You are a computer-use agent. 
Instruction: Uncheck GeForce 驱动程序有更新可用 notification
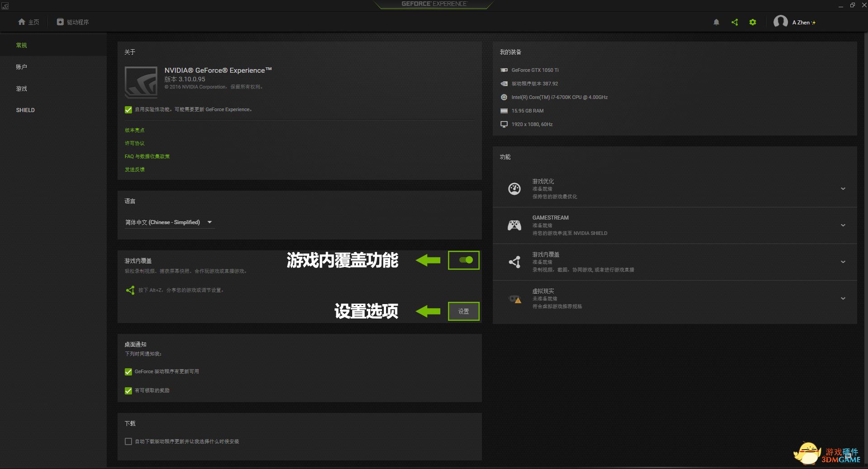pos(128,372)
